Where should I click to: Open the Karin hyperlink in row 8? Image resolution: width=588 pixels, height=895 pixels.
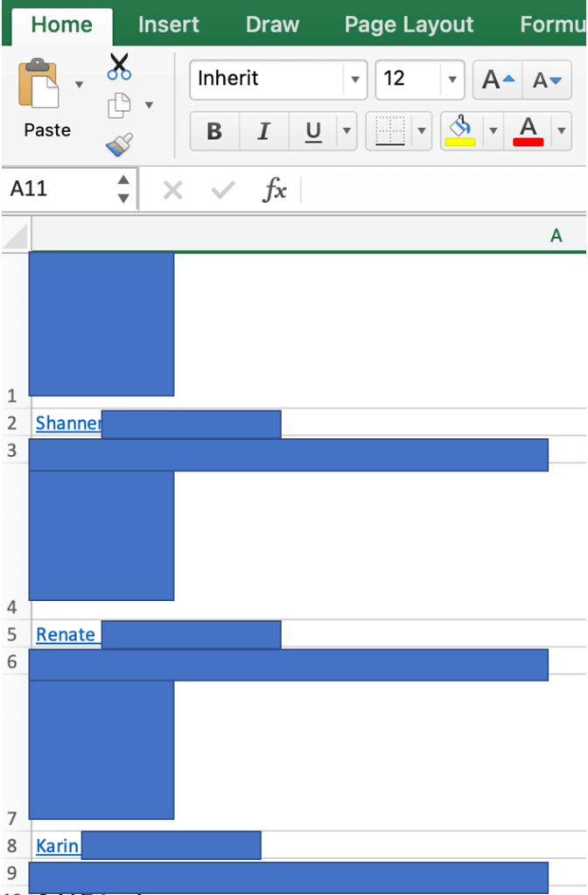coord(57,845)
